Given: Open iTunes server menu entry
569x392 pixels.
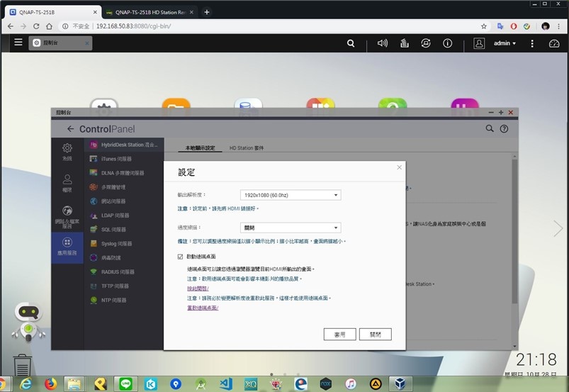Looking at the screenshot, I should pos(124,159).
